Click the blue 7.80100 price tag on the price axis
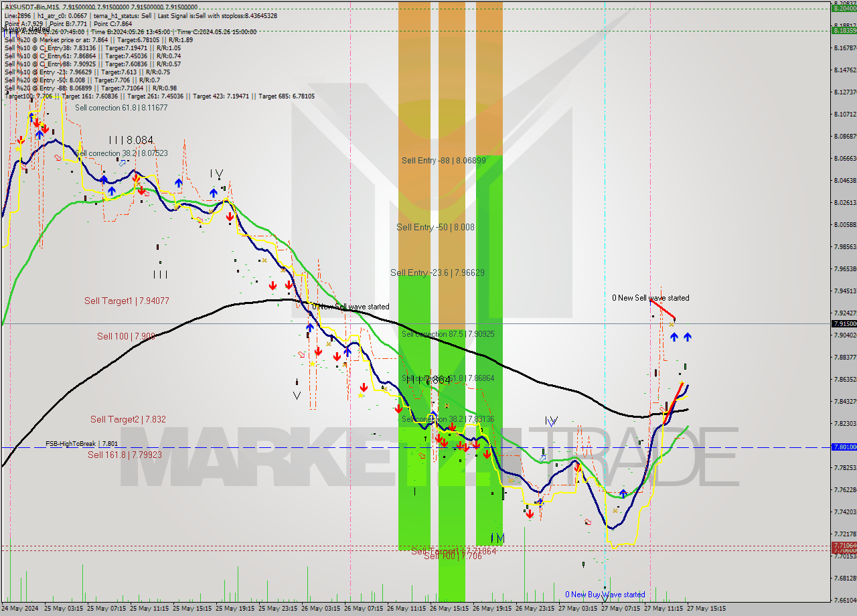The height and width of the screenshot is (616, 857). (844, 447)
